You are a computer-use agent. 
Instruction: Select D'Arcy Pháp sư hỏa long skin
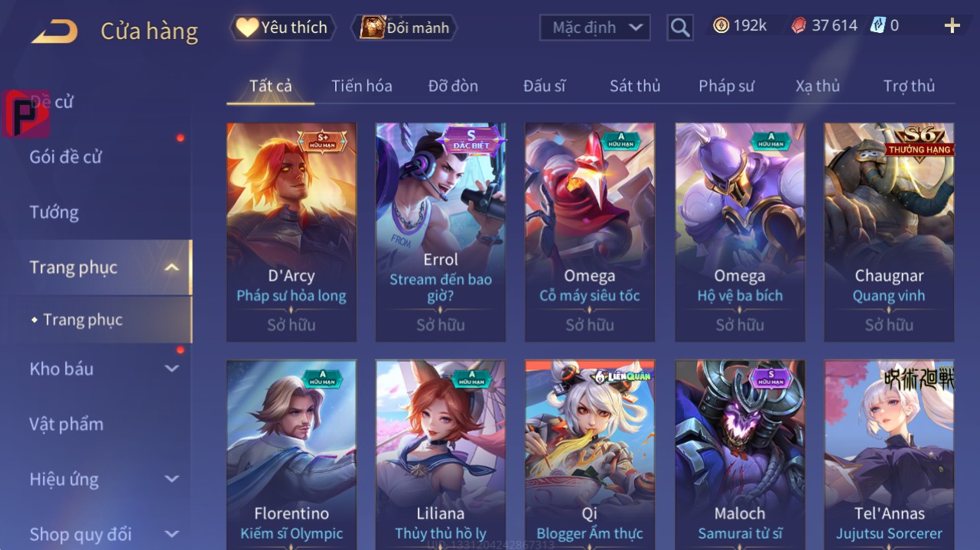coord(291,232)
